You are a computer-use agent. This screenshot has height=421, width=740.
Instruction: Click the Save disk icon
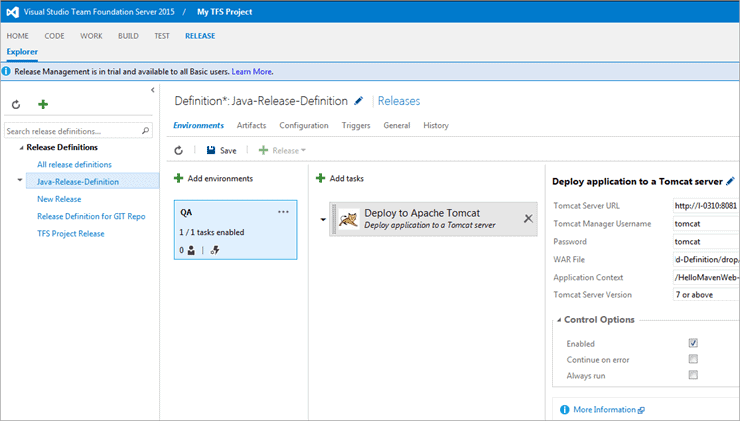[x=211, y=150]
